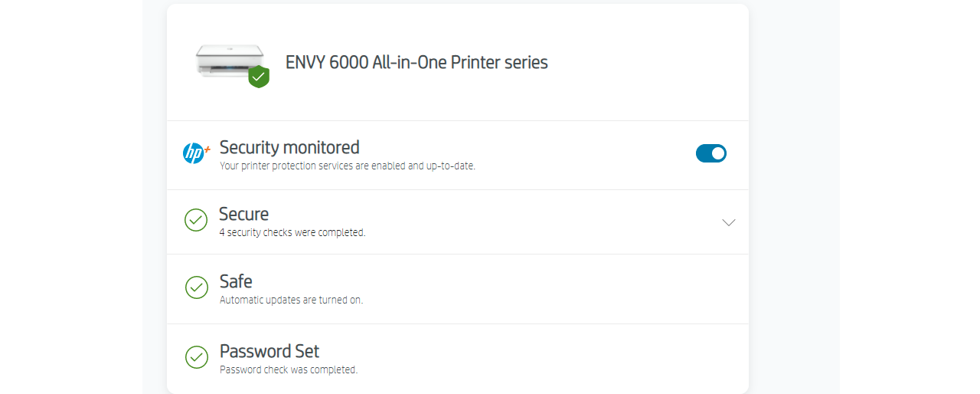Click the green checkmark beside Secure
The width and height of the screenshot is (980, 394).
[196, 220]
